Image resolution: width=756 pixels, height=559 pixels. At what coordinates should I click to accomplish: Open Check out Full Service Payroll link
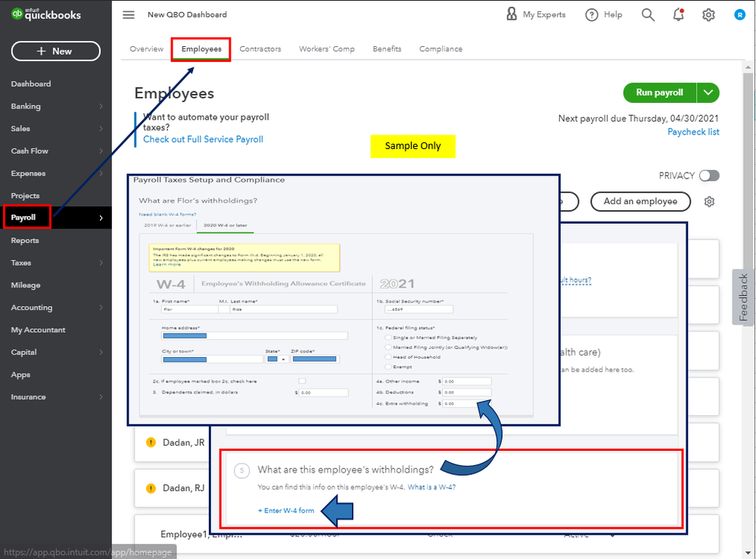point(203,139)
